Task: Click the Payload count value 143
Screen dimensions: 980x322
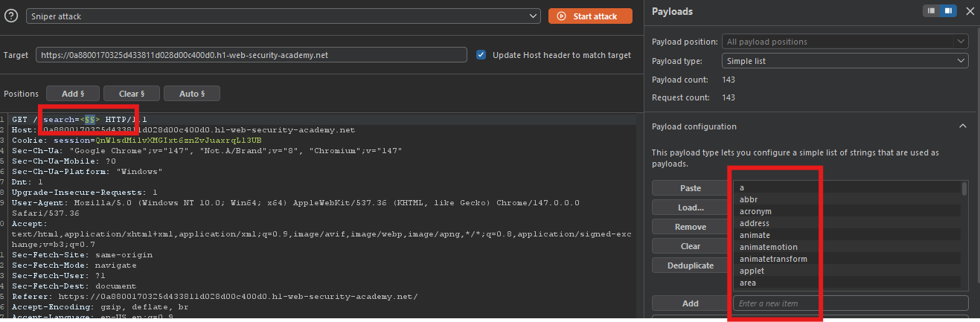Action: click(728, 79)
